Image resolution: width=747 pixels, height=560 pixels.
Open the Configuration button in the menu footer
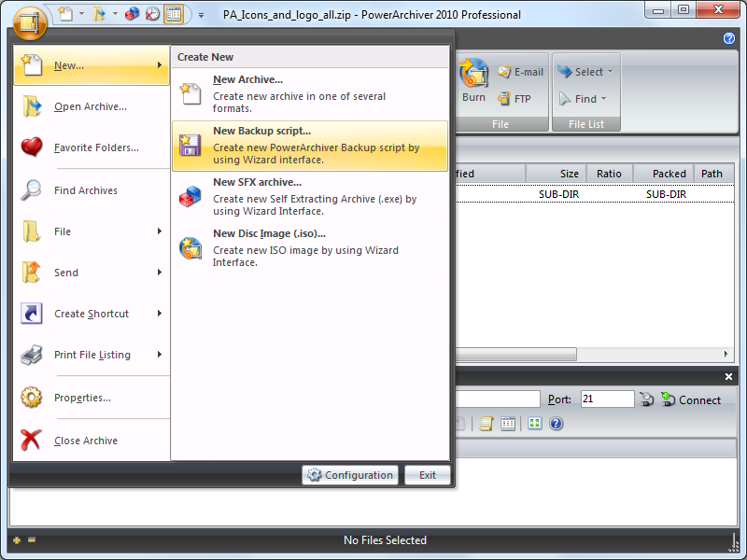point(350,475)
